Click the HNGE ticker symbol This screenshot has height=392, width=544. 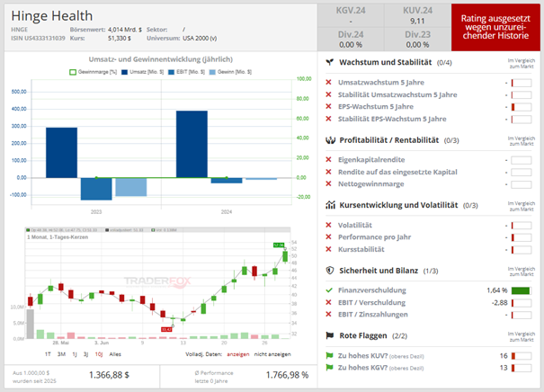(20, 30)
